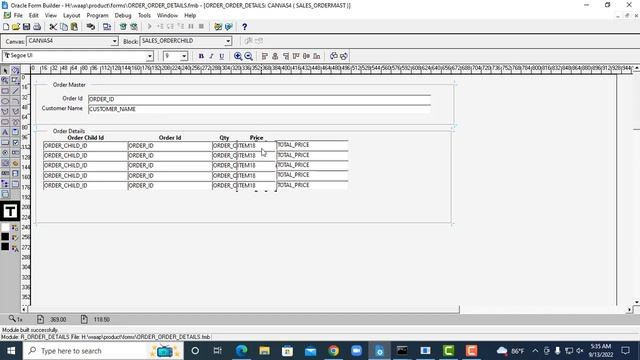Screen dimensions: 640x360
Task: Click the Zoom Out magnifier icon
Action: [x=248, y=56]
